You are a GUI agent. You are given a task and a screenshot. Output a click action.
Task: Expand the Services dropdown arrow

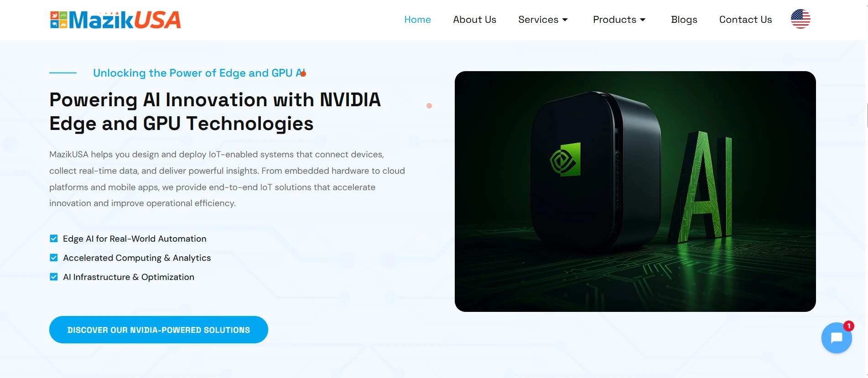[x=565, y=20]
